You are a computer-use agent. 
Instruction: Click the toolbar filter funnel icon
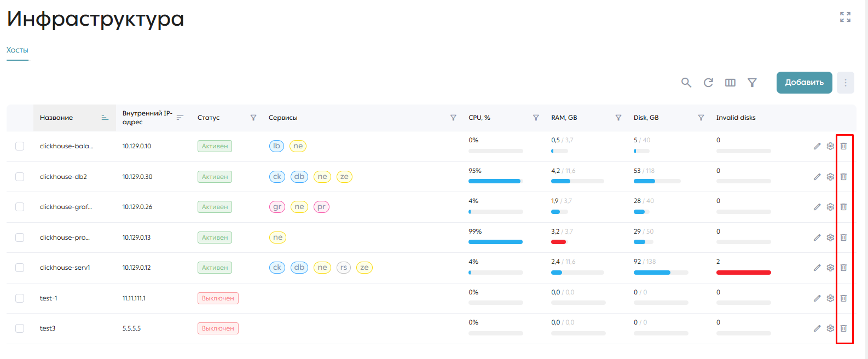752,83
